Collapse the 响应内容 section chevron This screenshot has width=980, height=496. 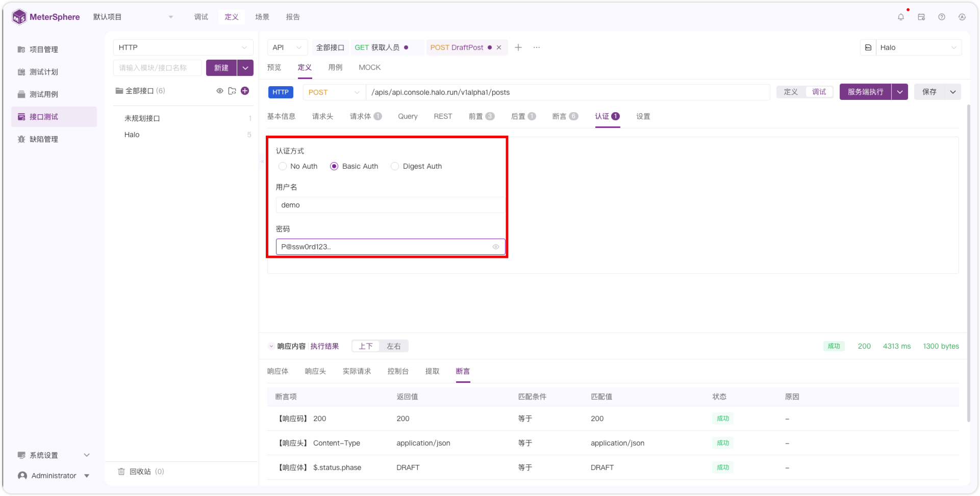(271, 346)
